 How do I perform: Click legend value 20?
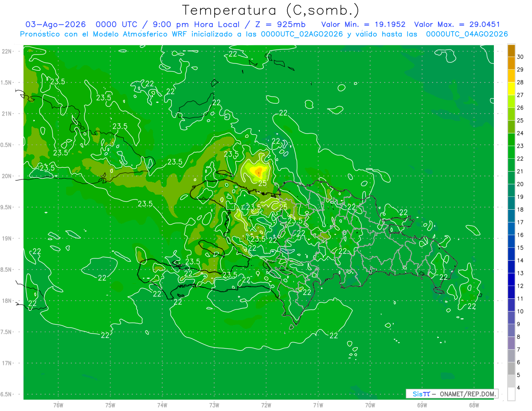tap(520, 184)
